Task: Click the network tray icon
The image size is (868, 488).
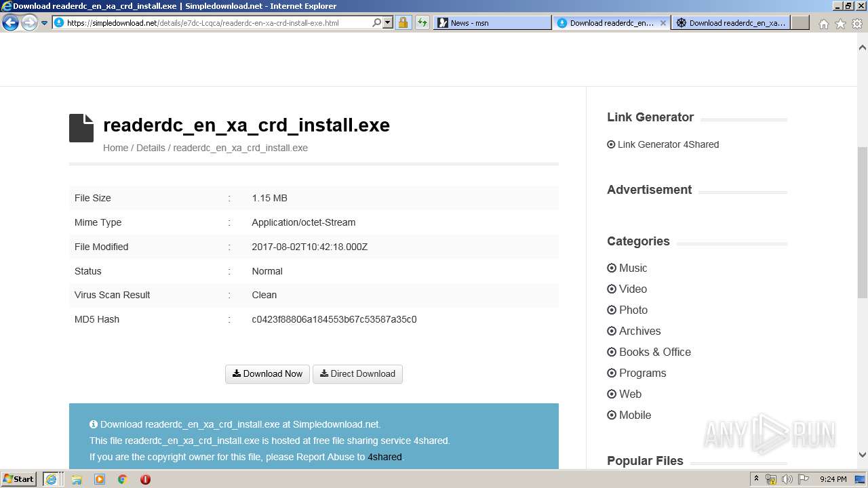Action: click(x=771, y=479)
